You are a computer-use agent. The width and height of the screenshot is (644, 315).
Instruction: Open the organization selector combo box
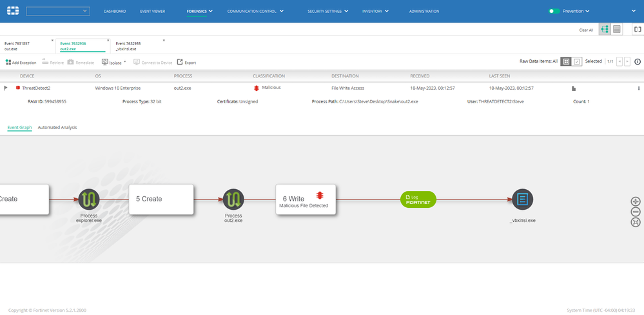tap(58, 11)
